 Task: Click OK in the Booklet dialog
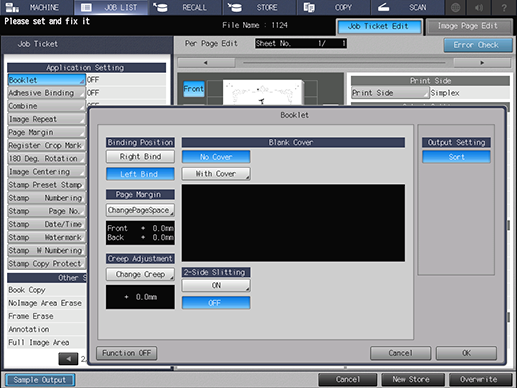[x=466, y=353]
